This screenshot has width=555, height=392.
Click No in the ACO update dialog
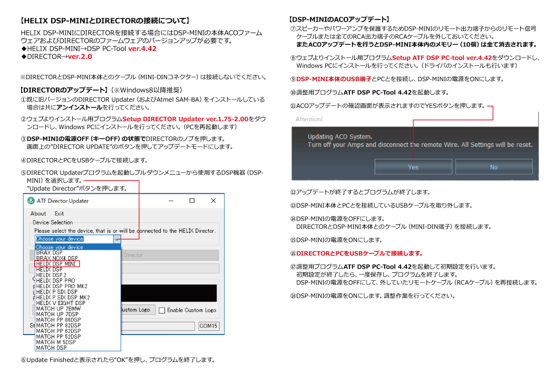[494, 167]
